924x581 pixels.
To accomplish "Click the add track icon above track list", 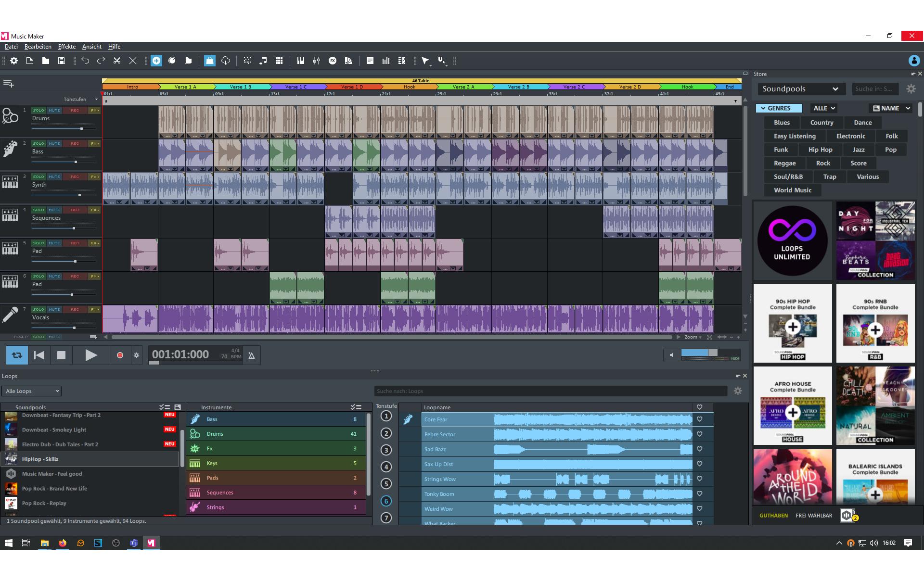I will [9, 83].
